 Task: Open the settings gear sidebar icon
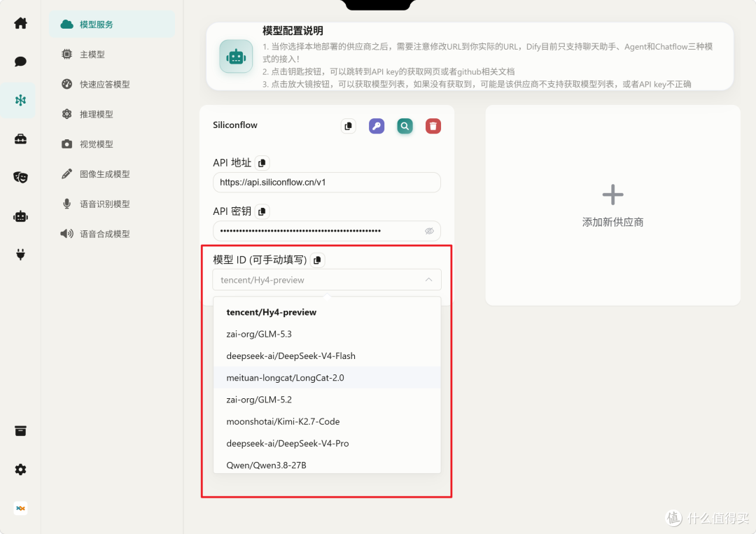20,470
